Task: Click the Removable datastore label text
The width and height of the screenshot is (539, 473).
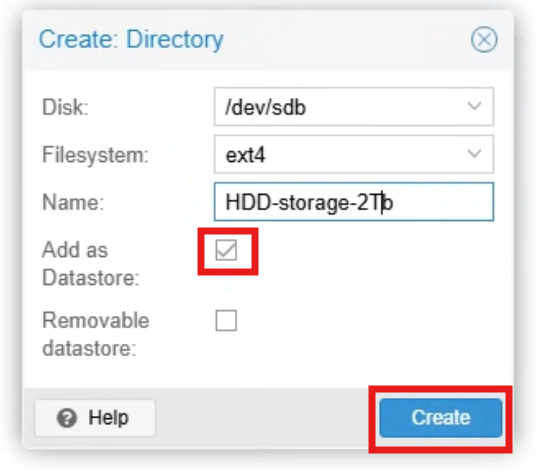Action: [x=96, y=334]
